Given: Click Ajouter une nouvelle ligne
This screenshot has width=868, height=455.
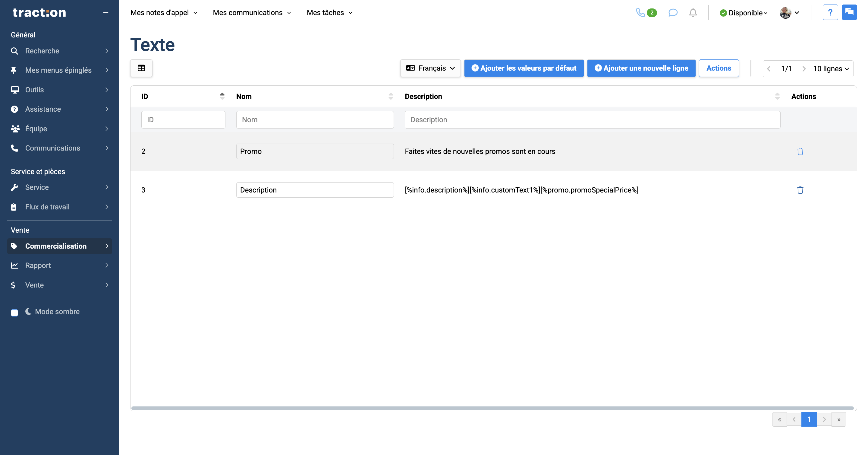Looking at the screenshot, I should coord(641,68).
